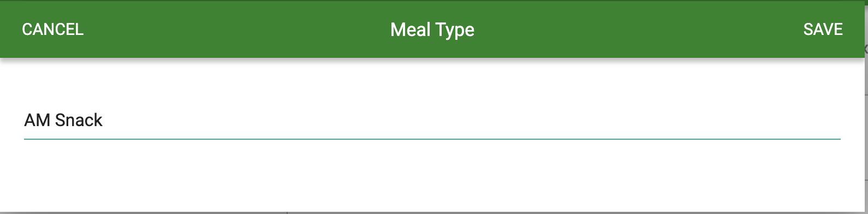Click white dialog area below the input

point(432,175)
